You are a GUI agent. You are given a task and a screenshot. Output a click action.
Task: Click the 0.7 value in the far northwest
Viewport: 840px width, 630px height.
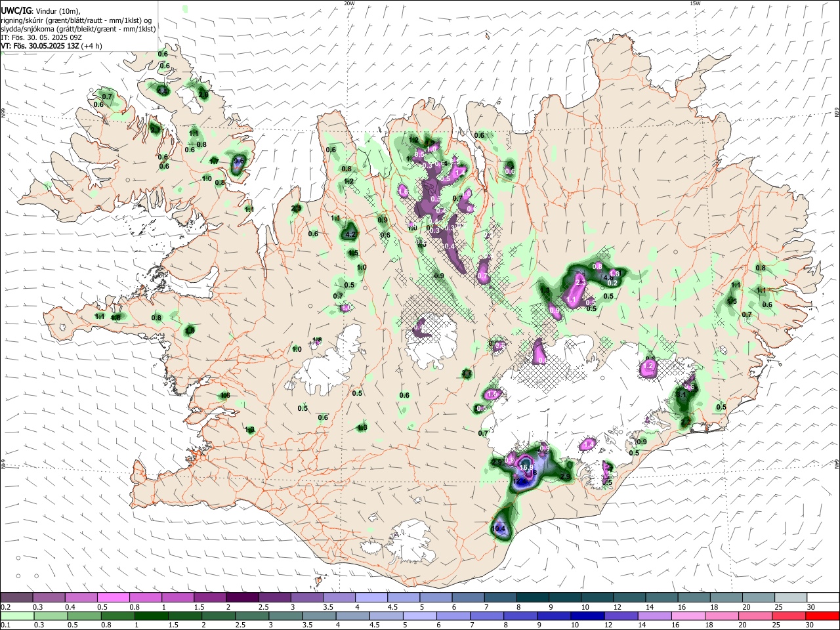tap(108, 96)
